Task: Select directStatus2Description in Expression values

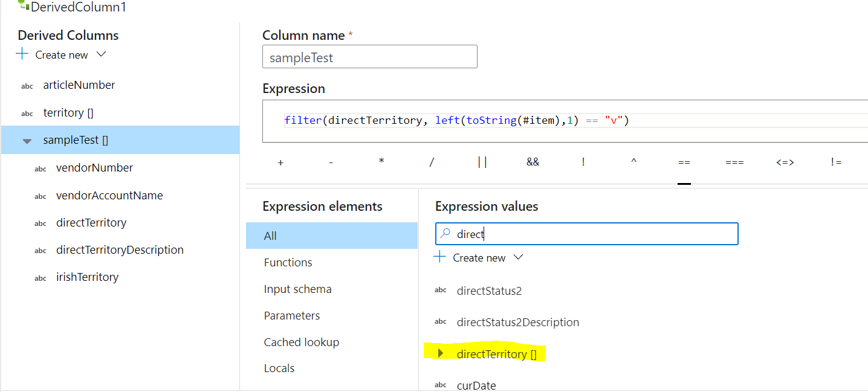Action: tap(517, 323)
